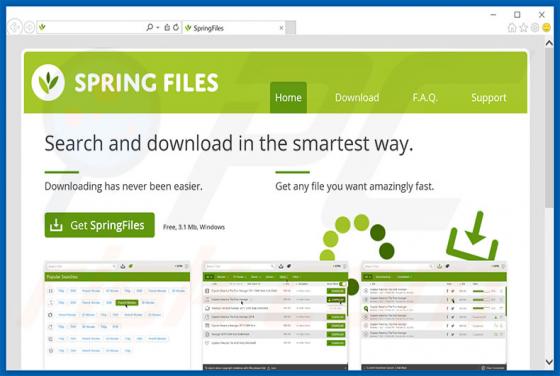The width and height of the screenshot is (560, 376).
Task: Refresh the page with the reload icon
Action: 176,27
